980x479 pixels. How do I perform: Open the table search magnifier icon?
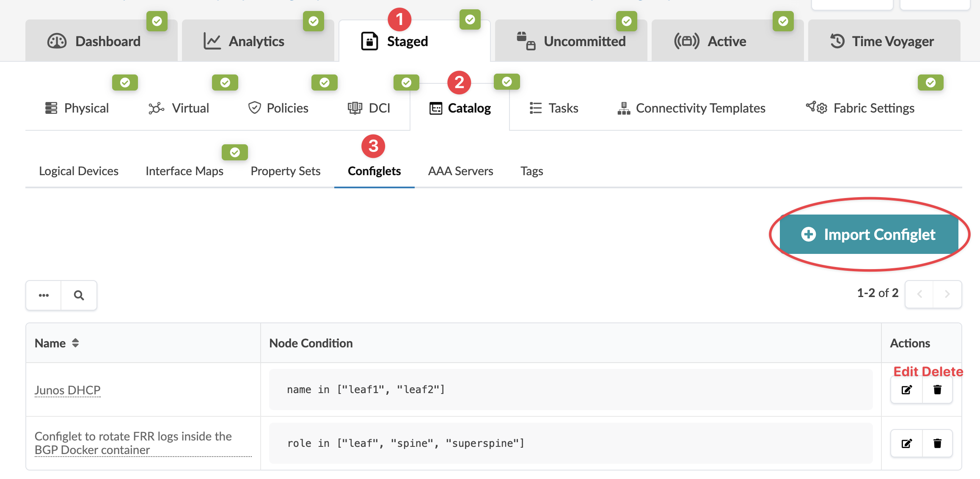point(79,295)
